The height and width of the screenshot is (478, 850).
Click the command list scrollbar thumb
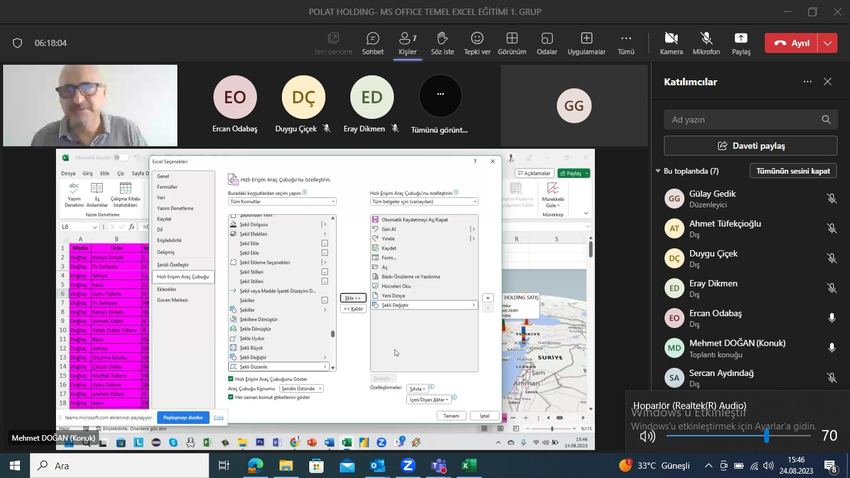pos(332,334)
